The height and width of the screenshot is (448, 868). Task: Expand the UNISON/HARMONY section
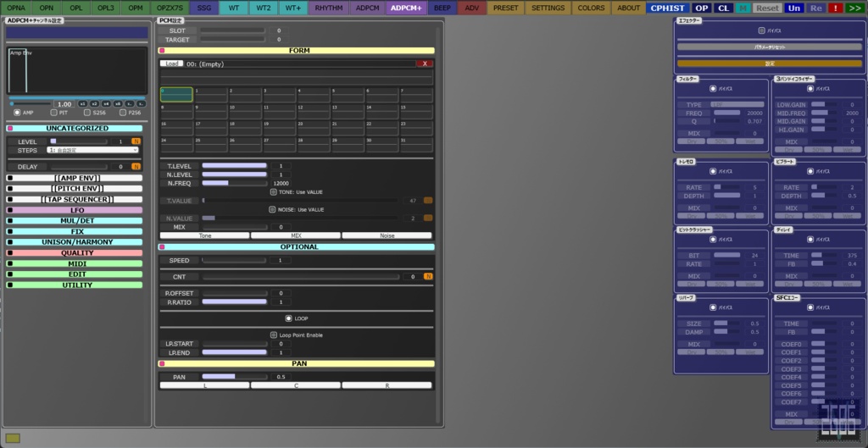75,242
